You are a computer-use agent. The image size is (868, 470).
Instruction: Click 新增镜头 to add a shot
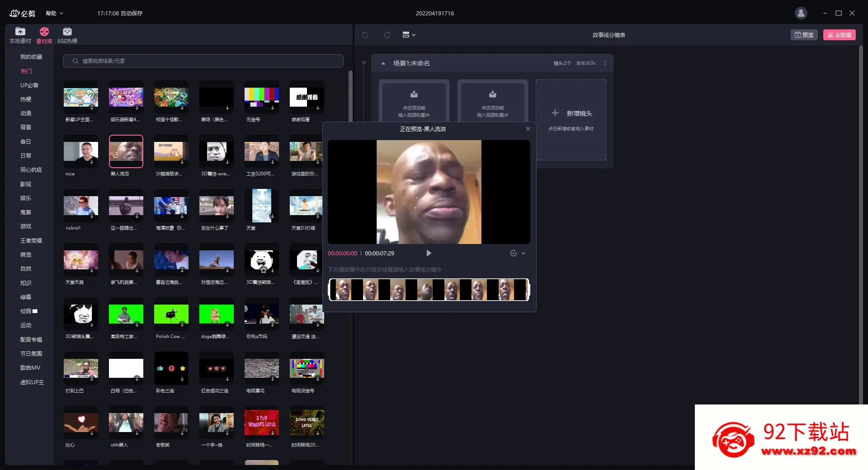tap(571, 119)
